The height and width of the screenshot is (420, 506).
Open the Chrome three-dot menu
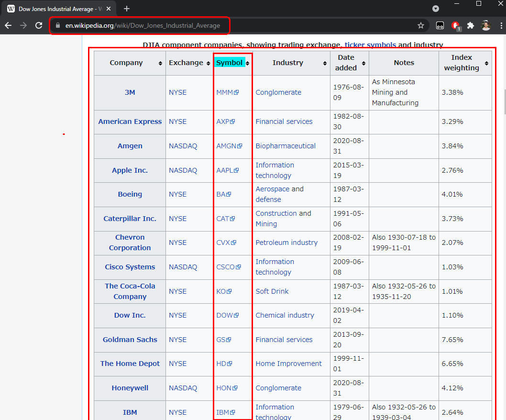pyautogui.click(x=501, y=25)
